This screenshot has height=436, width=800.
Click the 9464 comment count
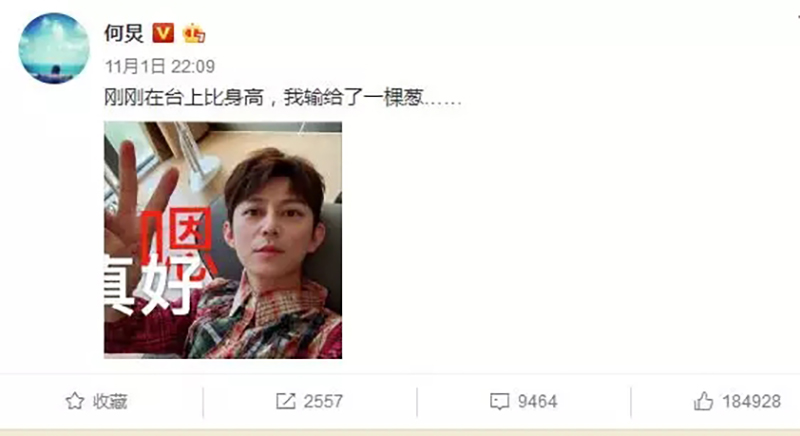click(537, 402)
